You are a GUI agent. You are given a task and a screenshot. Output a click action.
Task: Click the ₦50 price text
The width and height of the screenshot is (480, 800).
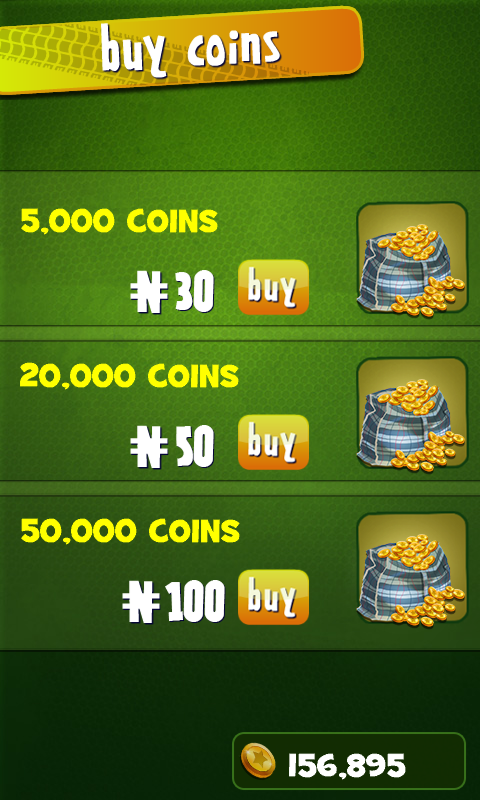tap(172, 447)
